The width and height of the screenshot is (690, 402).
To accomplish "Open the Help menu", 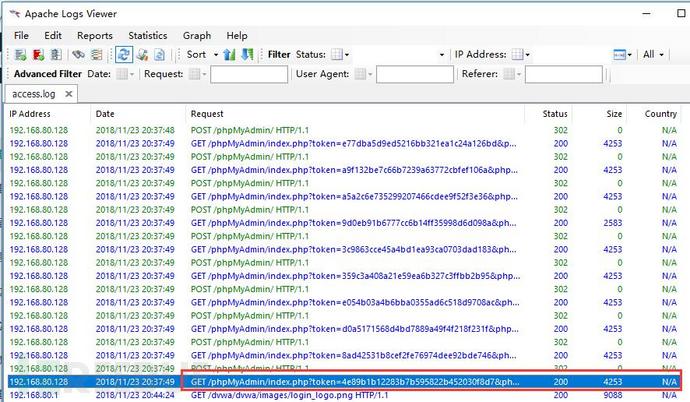I will pyautogui.click(x=237, y=36).
